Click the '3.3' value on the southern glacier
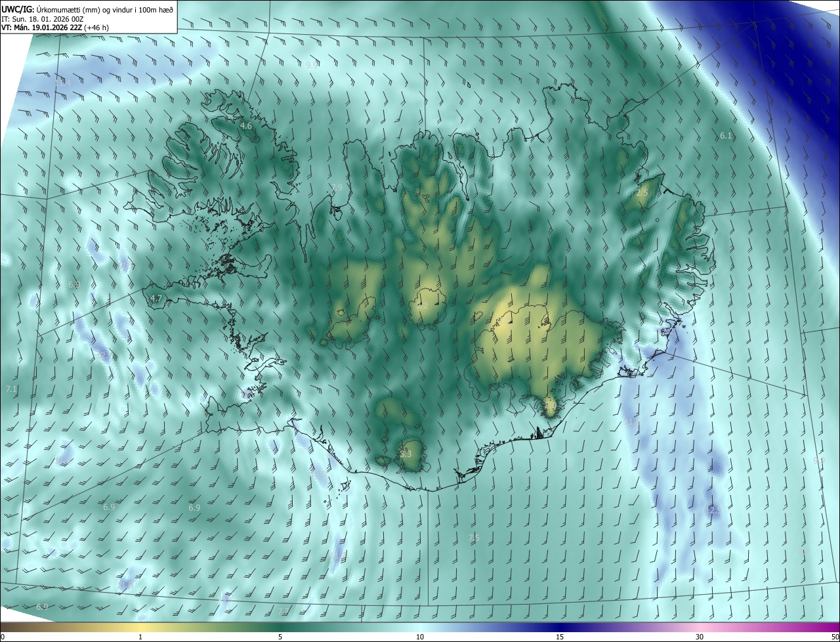Viewport: 840px width, 642px height. coord(406,454)
